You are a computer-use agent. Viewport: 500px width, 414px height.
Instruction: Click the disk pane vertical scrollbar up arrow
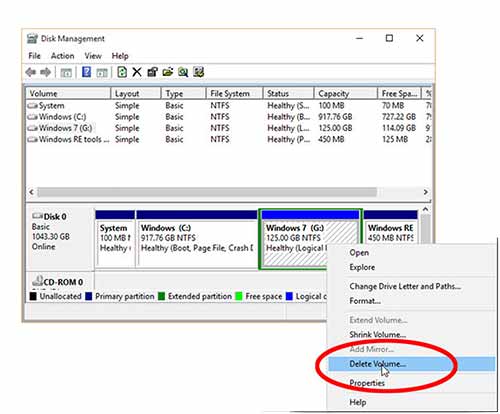pyautogui.click(x=425, y=209)
